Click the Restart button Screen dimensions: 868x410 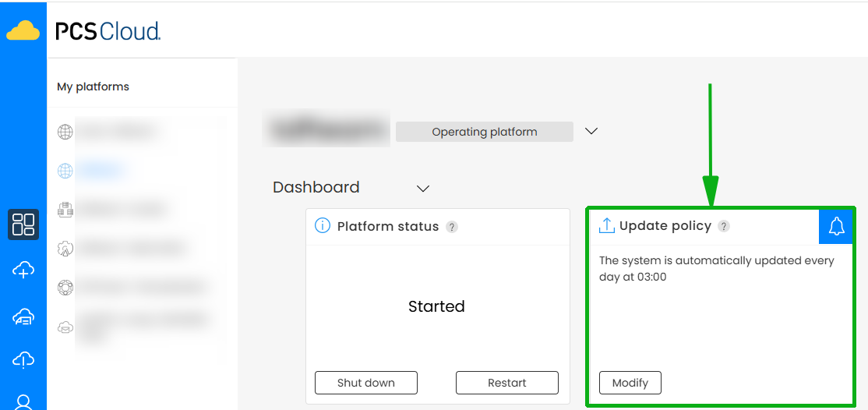[507, 383]
